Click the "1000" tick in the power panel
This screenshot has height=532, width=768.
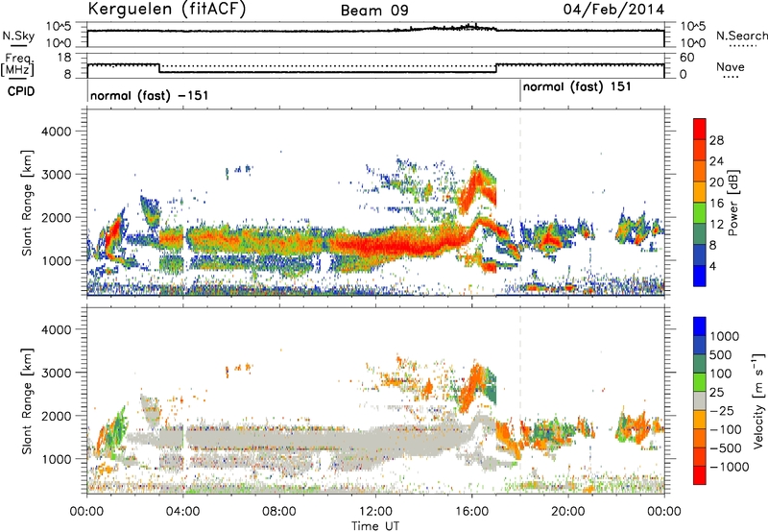(56, 260)
